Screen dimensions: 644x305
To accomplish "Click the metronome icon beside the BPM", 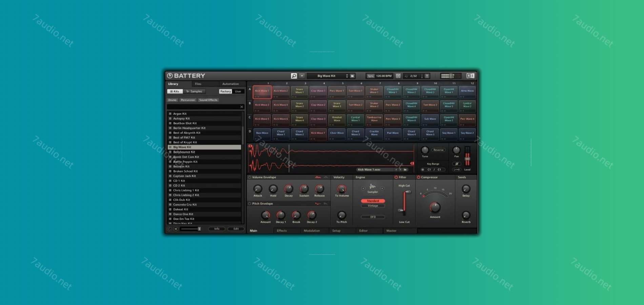I will pos(398,76).
